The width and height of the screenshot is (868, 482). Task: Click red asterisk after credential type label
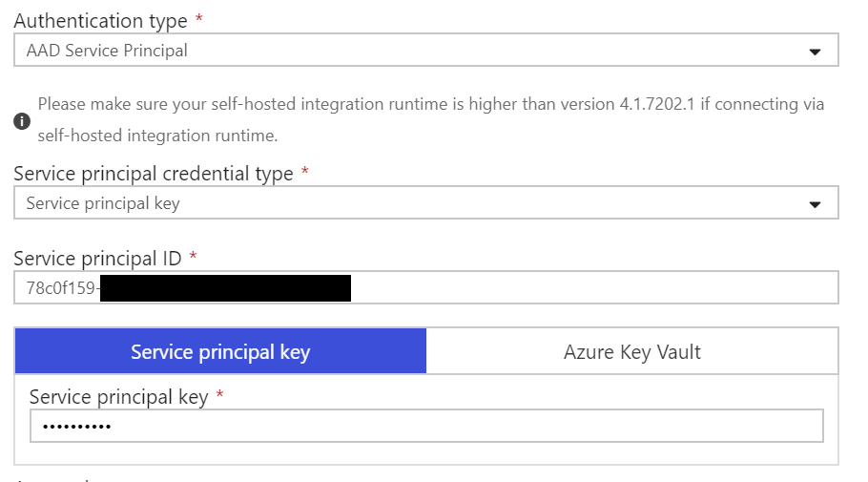click(x=304, y=171)
